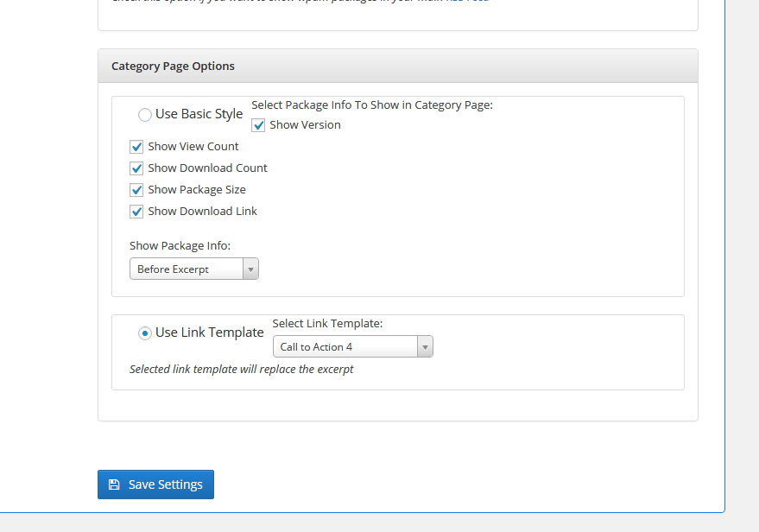Viewport: 759px width, 532px height.
Task: Select the Use Basic Style radio button
Action: pos(145,114)
